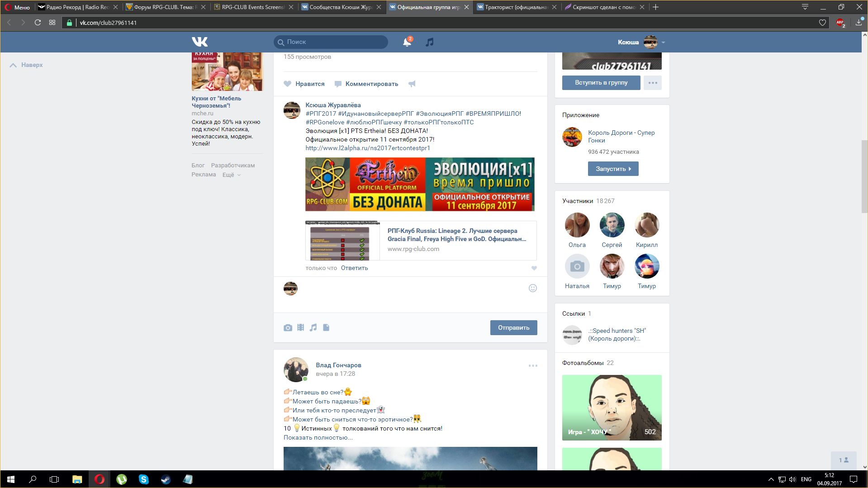
Task: Open browser tab list menu icon
Action: (x=805, y=7)
